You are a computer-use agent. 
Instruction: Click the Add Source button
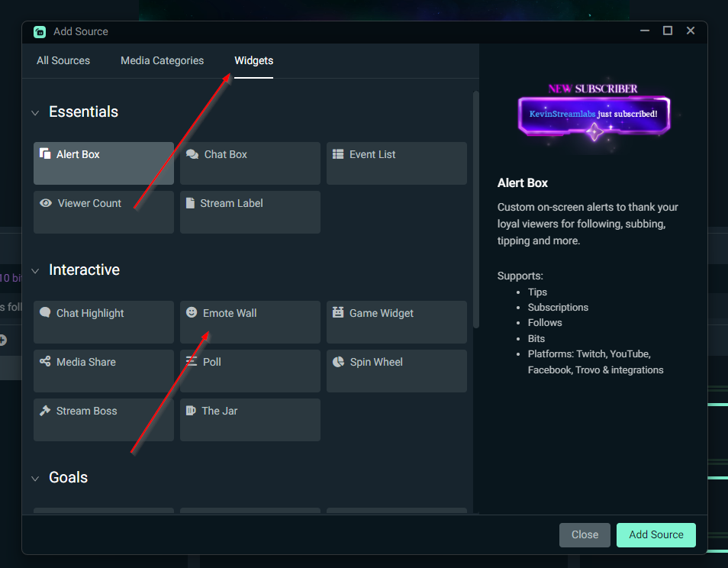point(656,535)
